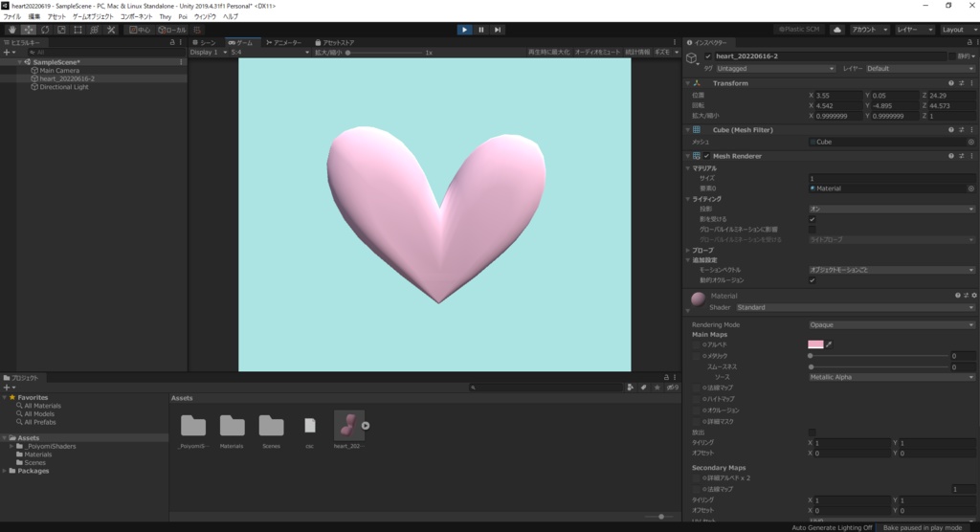Open the Rendering Mode Opaque dropdown
Screen dimensions: 980x532
pyautogui.click(x=891, y=324)
